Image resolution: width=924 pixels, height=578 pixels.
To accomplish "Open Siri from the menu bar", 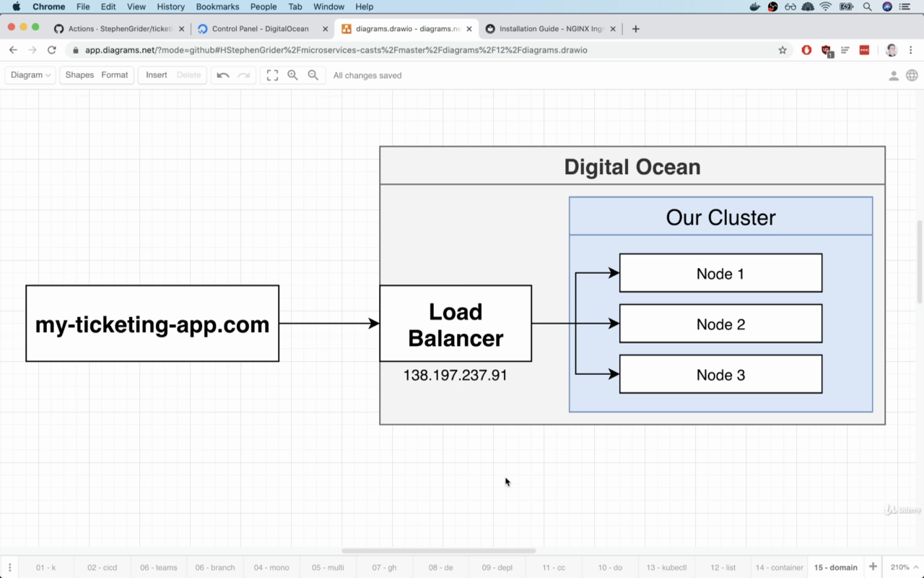I will pyautogui.click(x=887, y=7).
